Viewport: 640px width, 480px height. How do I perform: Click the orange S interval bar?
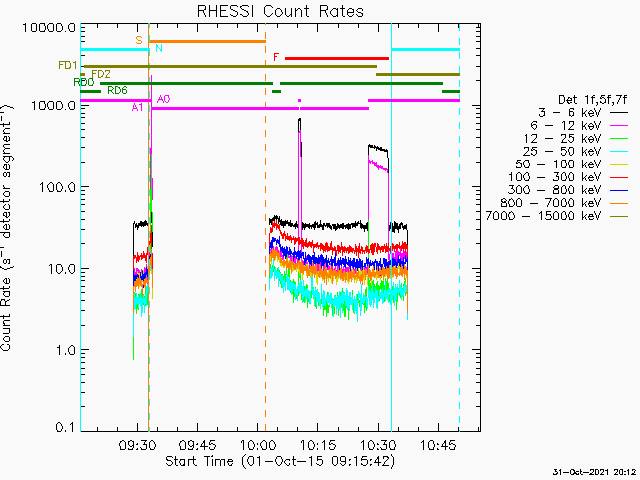[x=207, y=41]
